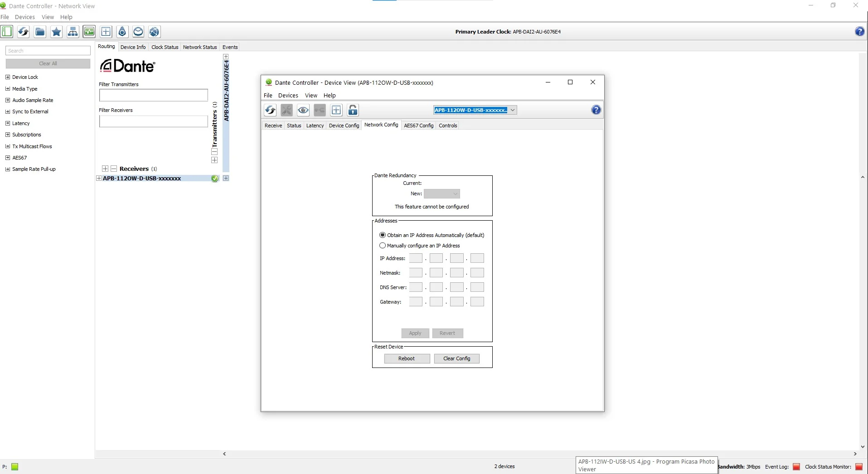868x474 pixels.
Task: Select Manually configure an IP Address
Action: (383, 246)
